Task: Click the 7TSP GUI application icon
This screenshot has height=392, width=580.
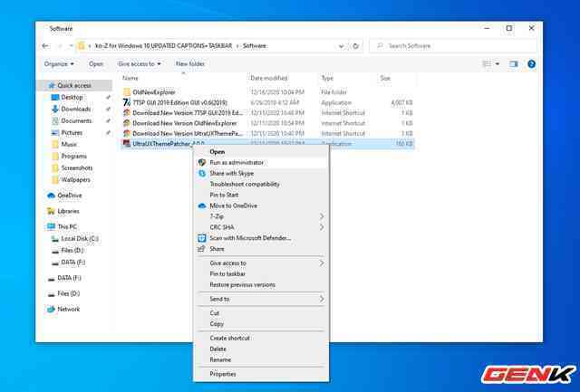Action: pos(127,102)
